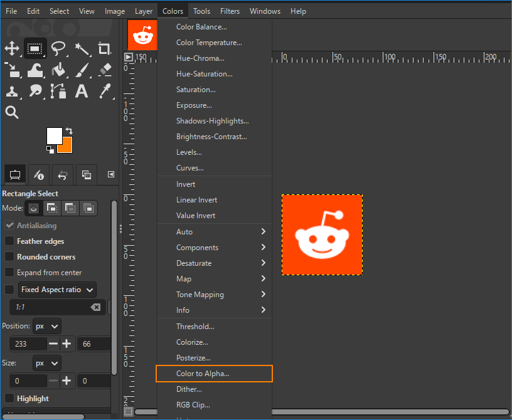Clear the 1:1 aspect ratio field
The height and width of the screenshot is (420, 512).
(x=95, y=307)
